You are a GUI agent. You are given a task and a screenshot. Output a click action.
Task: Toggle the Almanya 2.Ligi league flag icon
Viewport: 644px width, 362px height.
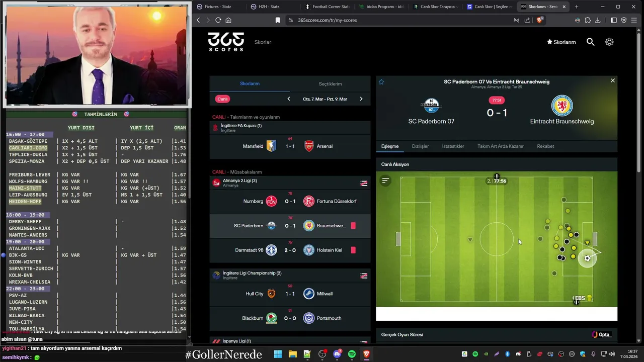point(364,183)
